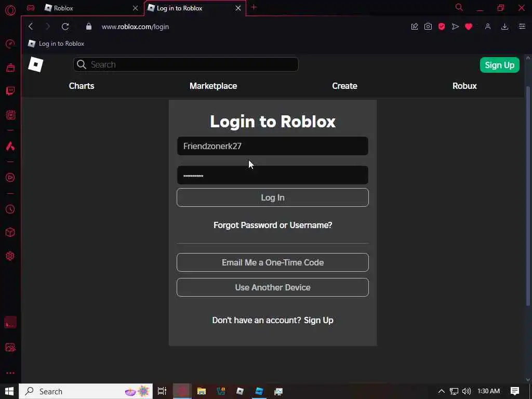The width and height of the screenshot is (532, 399).
Task: Open the address bar edit pencil icon
Action: click(414, 26)
